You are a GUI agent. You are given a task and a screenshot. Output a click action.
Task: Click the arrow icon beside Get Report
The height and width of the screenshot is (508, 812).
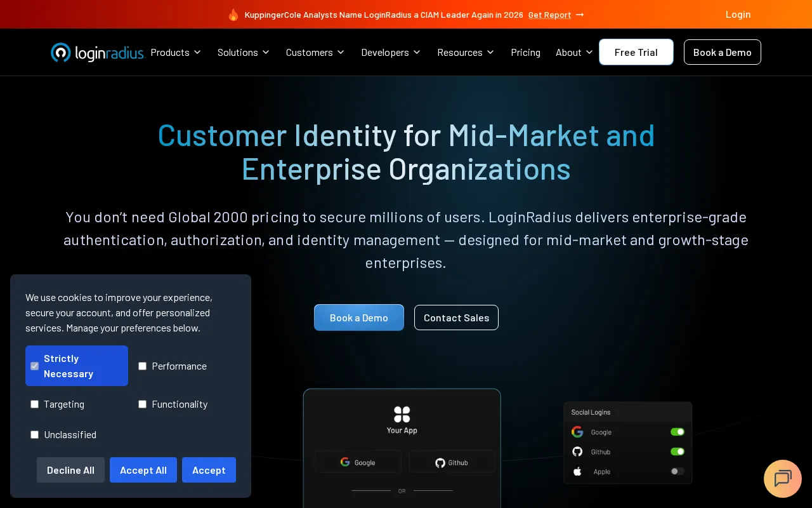(x=580, y=15)
